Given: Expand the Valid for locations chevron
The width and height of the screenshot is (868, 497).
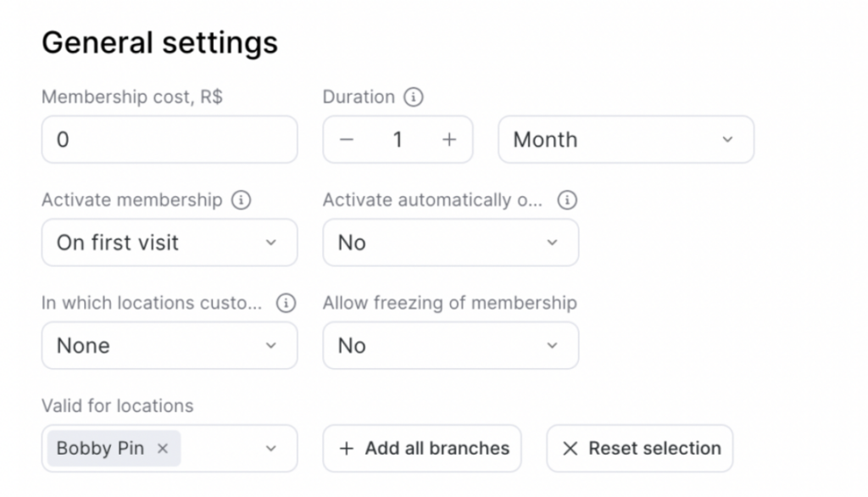Looking at the screenshot, I should pyautogui.click(x=271, y=449).
